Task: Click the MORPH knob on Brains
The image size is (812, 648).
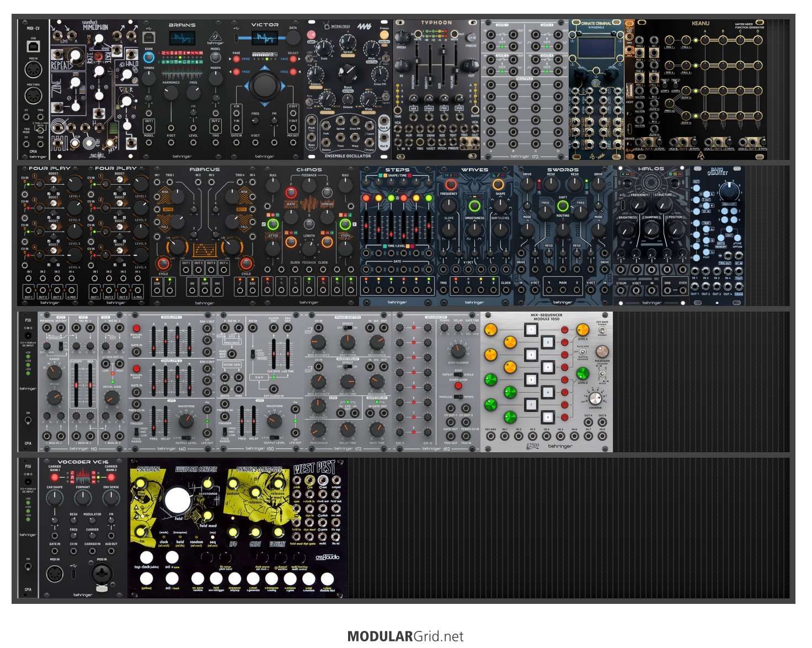Action: click(x=215, y=78)
